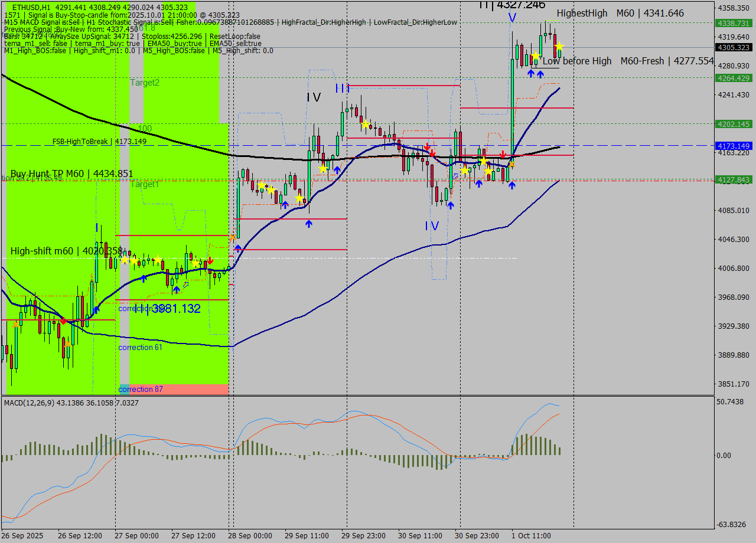The height and width of the screenshot is (543, 756).
Task: Click the I V wave annotation in mid-chart
Action: coord(431,225)
